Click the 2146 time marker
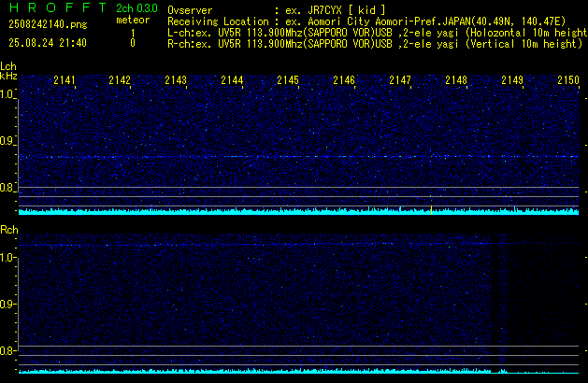This screenshot has width=588, height=383. pos(344,80)
